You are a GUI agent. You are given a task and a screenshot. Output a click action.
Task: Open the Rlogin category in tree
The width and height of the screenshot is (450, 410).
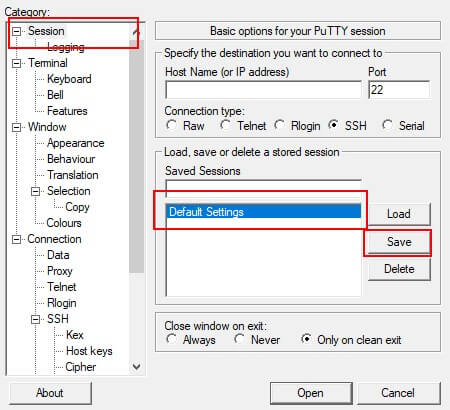pyautogui.click(x=62, y=303)
